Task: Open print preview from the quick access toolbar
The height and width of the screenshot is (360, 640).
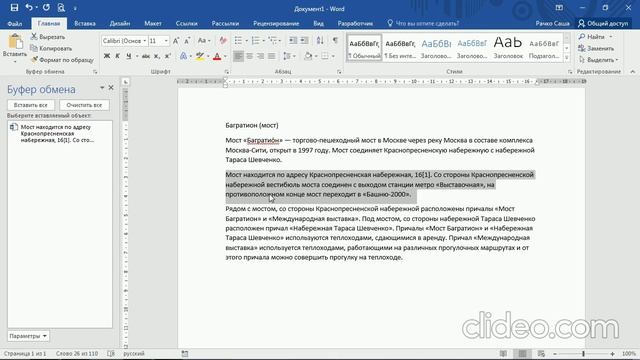Action: 61,8
